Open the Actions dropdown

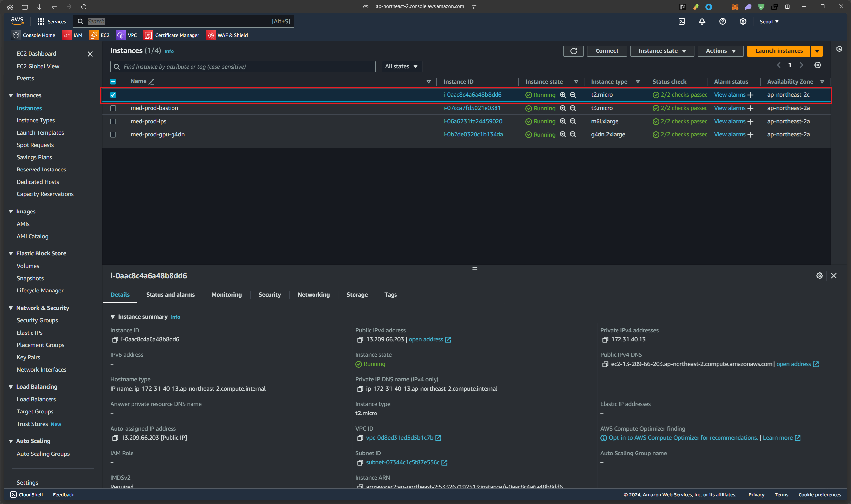click(720, 51)
